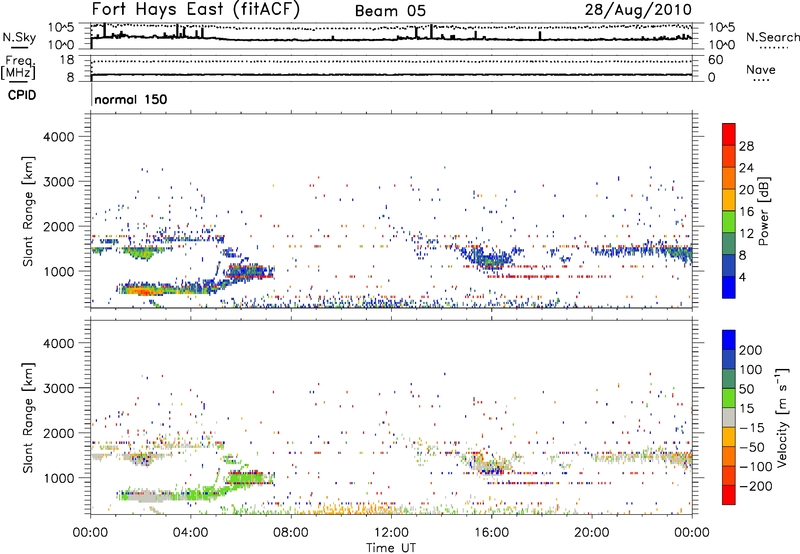Select the "Beam 05" heading
The height and width of the screenshot is (554, 800).
pyautogui.click(x=390, y=11)
